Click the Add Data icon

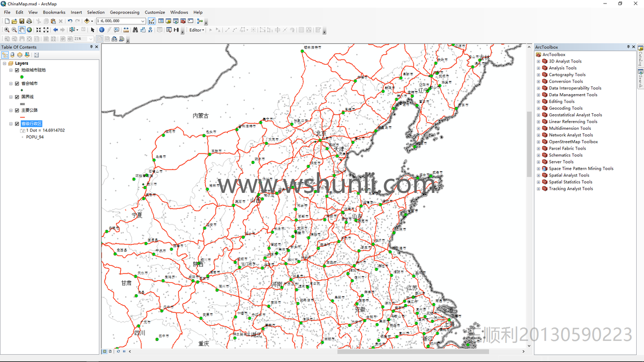pyautogui.click(x=86, y=21)
